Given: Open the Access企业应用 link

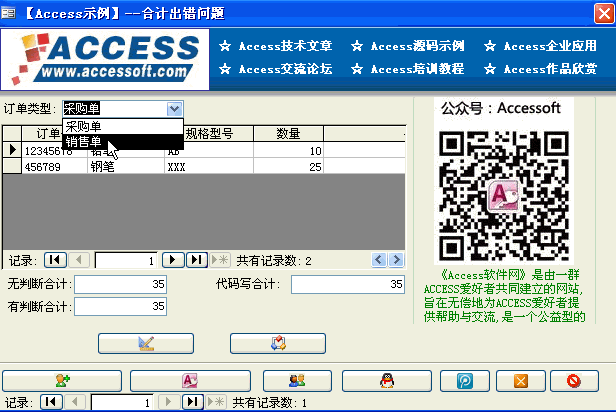Looking at the screenshot, I should pyautogui.click(x=550, y=46).
